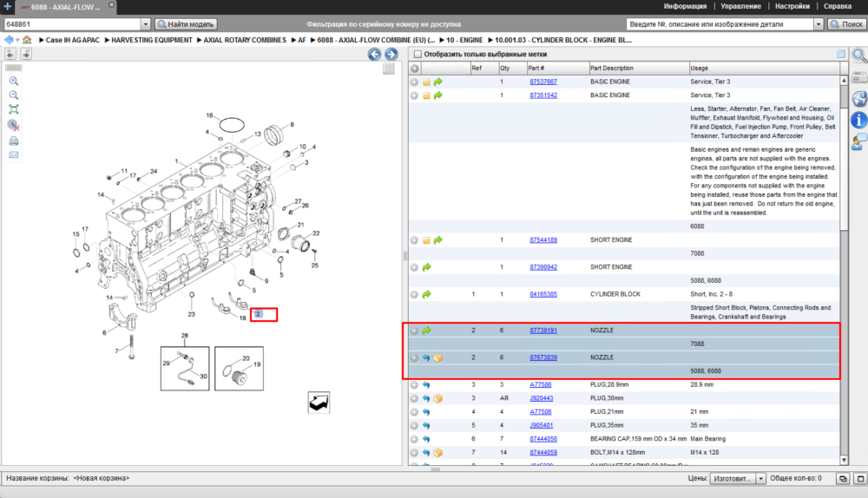Screen dimensions: 868x498
Task: Add PLUG A77506 with its round plus button
Action: (x=414, y=412)
